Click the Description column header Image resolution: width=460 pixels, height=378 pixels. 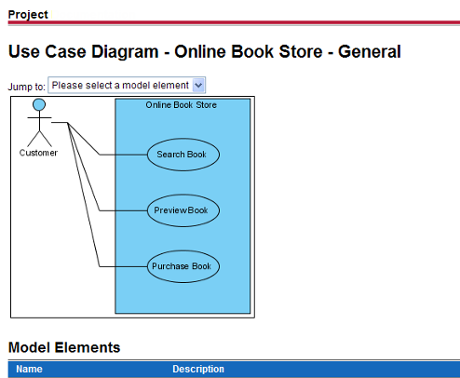coord(198,369)
